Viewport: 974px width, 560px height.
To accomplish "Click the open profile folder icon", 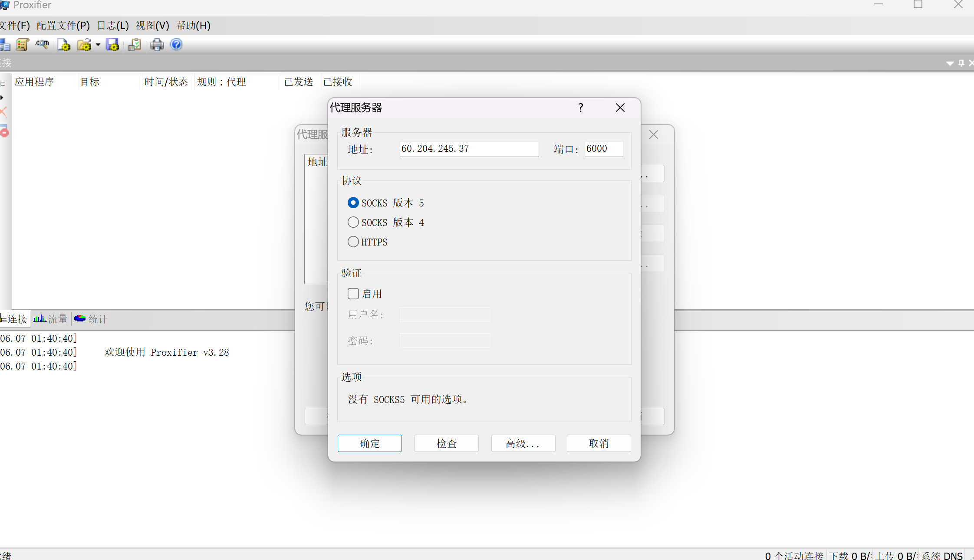I will pyautogui.click(x=84, y=45).
